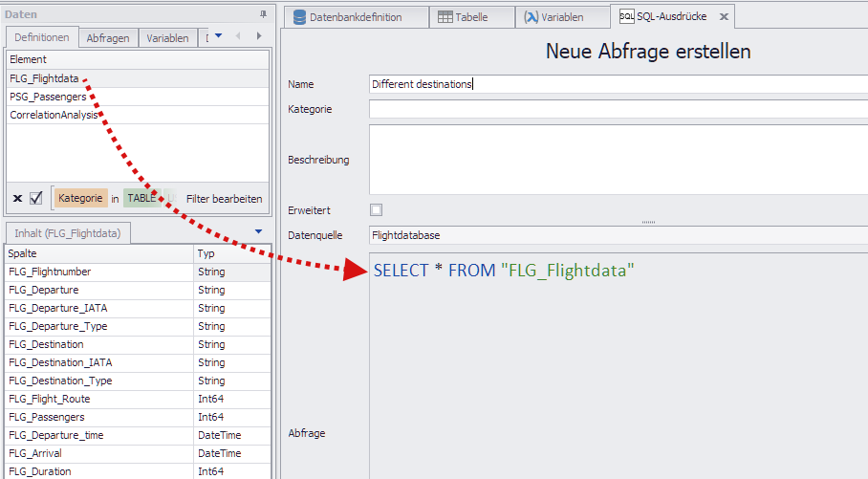Sort by the Spalte column header
Image resolution: width=868 pixels, height=479 pixels.
tap(99, 253)
